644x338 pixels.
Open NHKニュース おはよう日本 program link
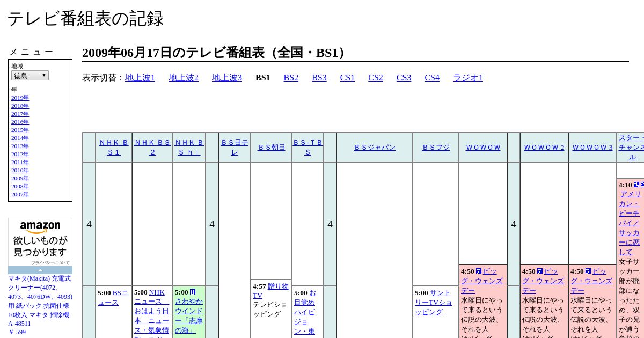coord(152,316)
